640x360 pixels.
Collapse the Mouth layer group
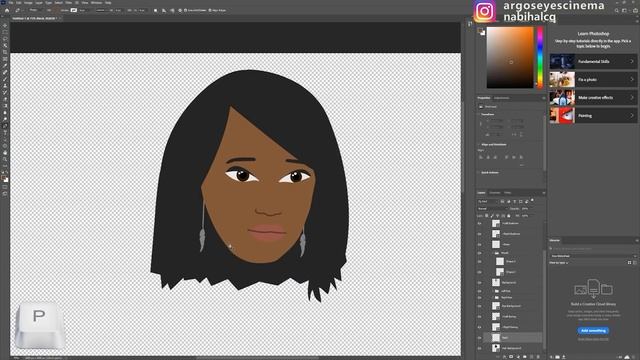click(493, 253)
